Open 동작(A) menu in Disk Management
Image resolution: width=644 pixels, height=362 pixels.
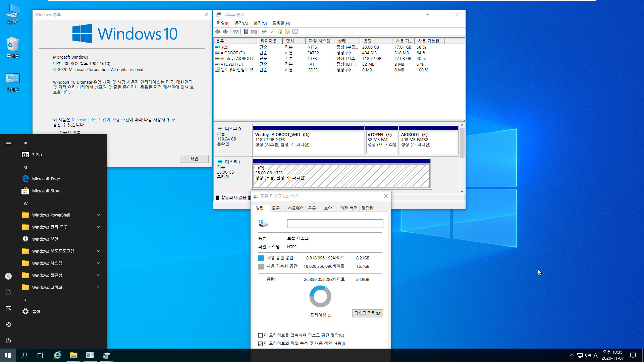(241, 23)
